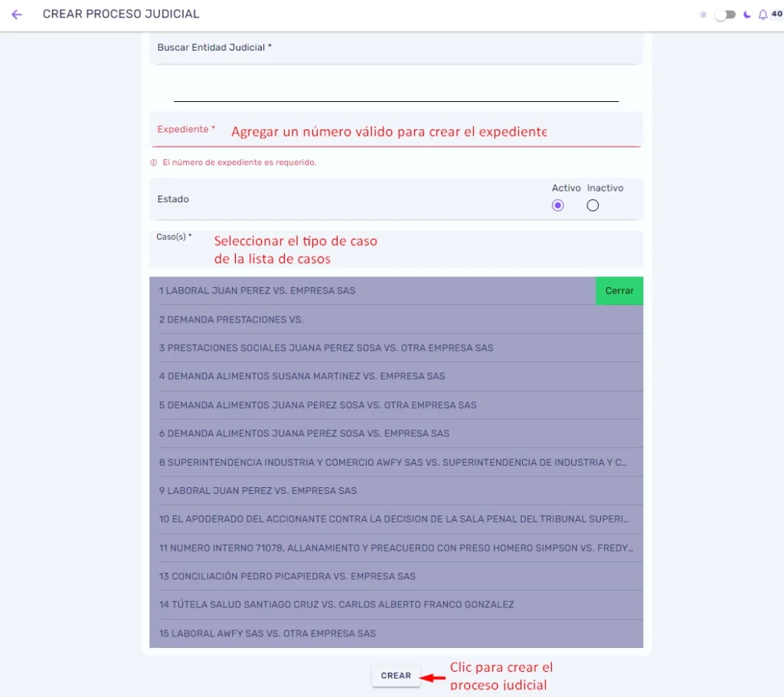Open notifications bell icon
The width and height of the screenshot is (784, 697).
coord(763,15)
